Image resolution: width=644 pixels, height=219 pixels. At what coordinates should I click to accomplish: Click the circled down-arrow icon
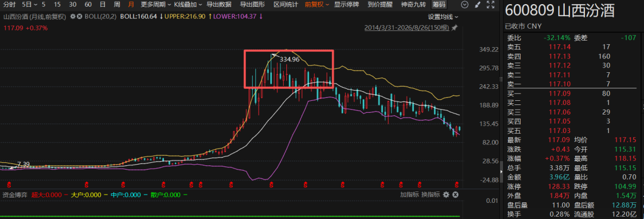coord(465,5)
